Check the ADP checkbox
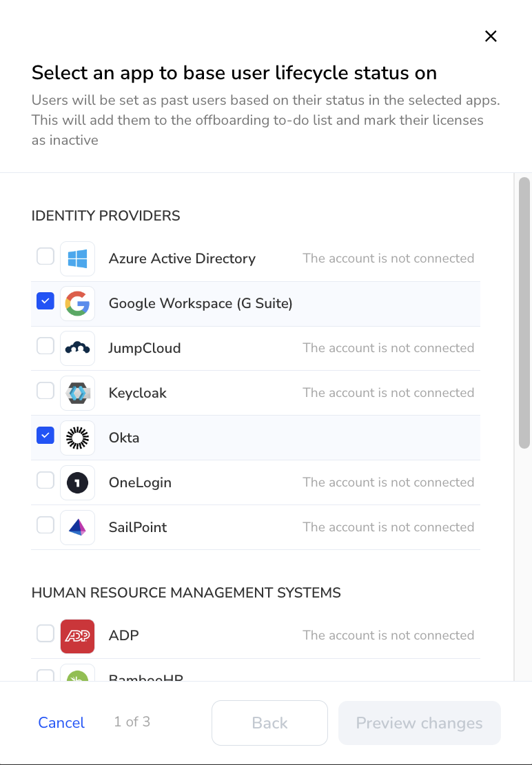 click(45, 633)
